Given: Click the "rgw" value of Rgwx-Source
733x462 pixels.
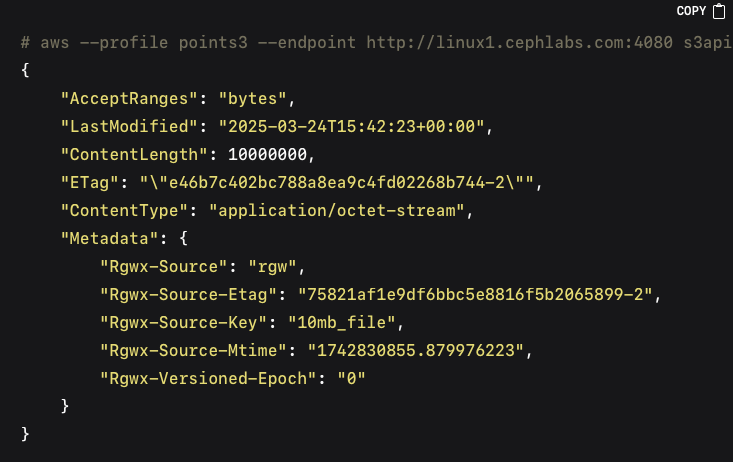Looking at the screenshot, I should [x=272, y=267].
